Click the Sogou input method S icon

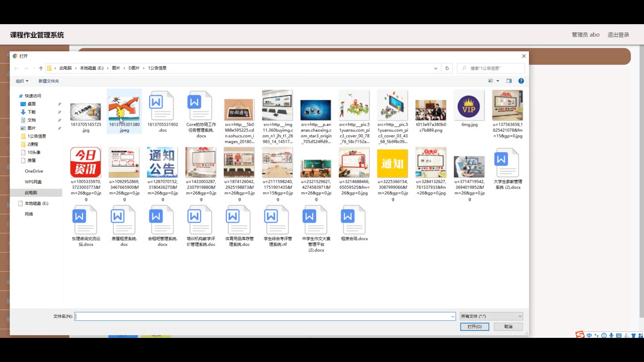tap(580, 335)
